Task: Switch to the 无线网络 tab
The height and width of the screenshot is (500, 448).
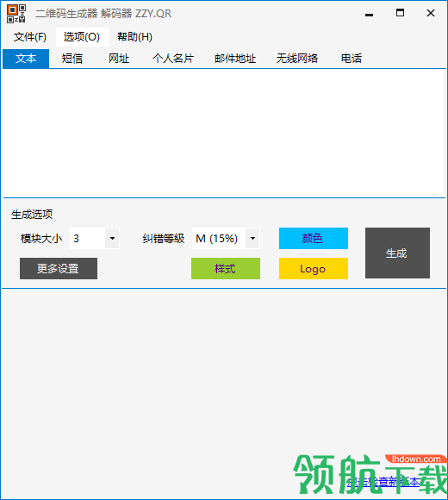Action: click(x=297, y=59)
